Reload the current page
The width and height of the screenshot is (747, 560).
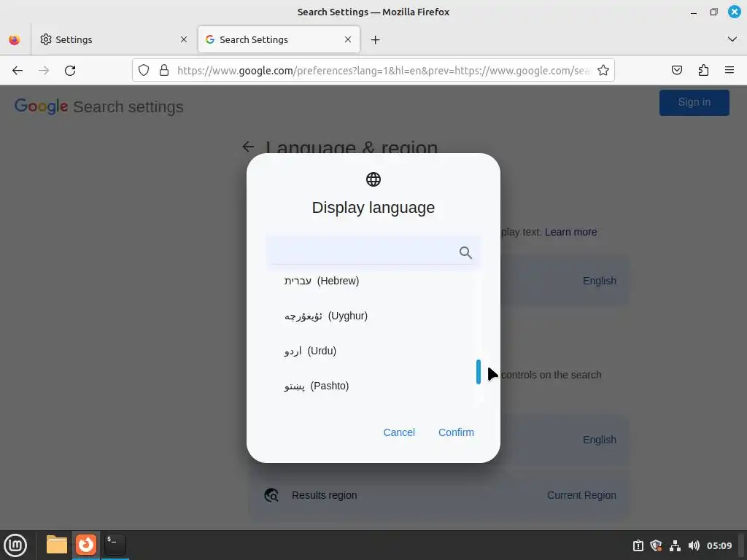point(70,71)
